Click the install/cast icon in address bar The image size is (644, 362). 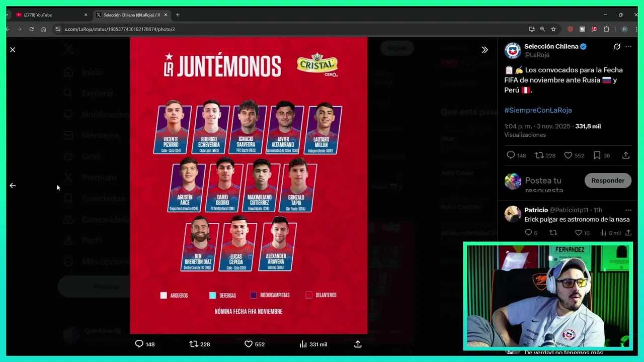point(531,29)
